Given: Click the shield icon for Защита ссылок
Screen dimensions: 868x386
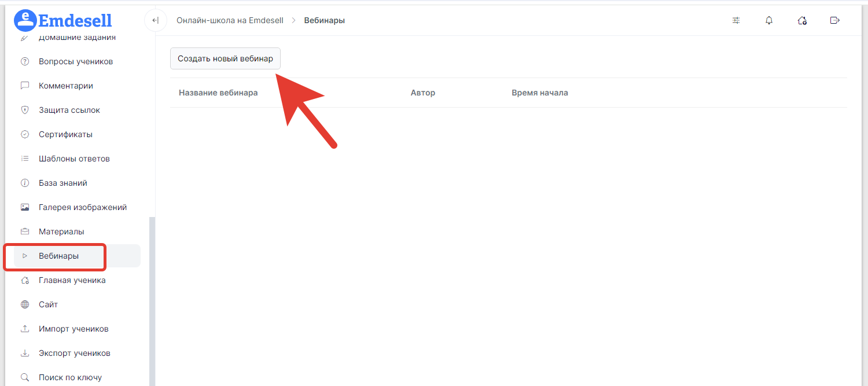Looking at the screenshot, I should [25, 110].
